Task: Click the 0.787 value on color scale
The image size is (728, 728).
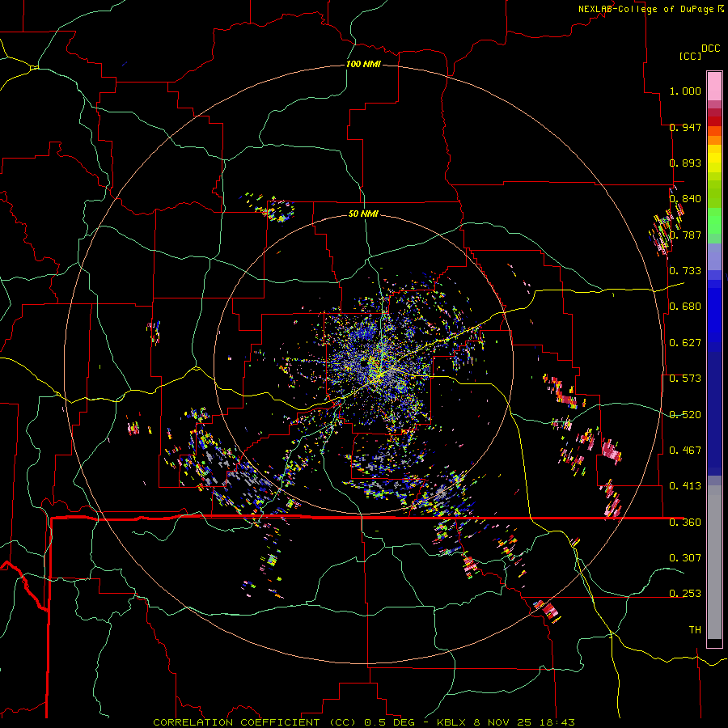Action: click(x=685, y=235)
